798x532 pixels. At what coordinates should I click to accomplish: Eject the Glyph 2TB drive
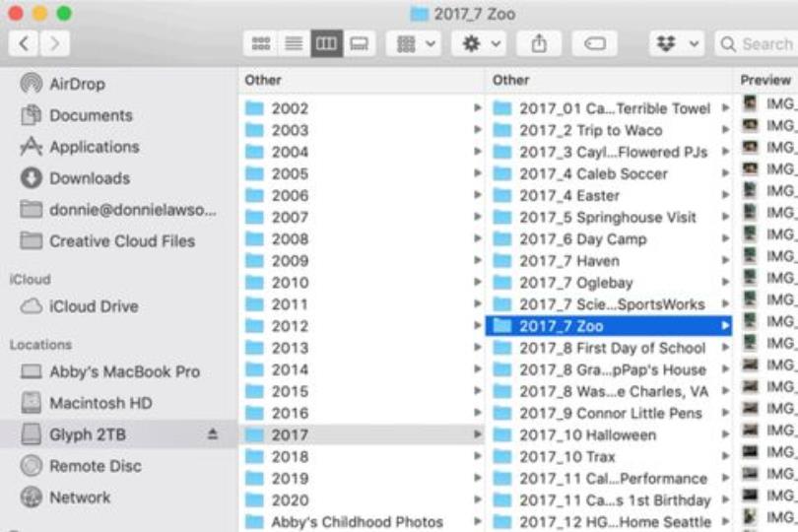tap(213, 434)
